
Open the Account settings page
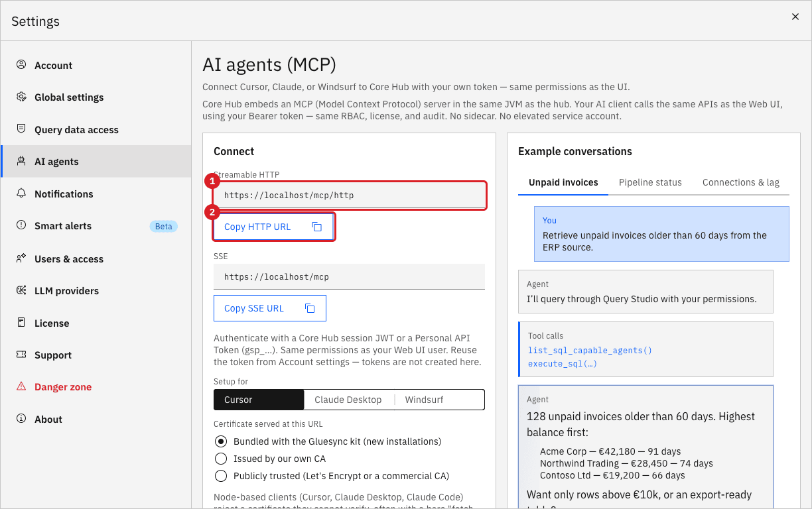(x=96, y=65)
